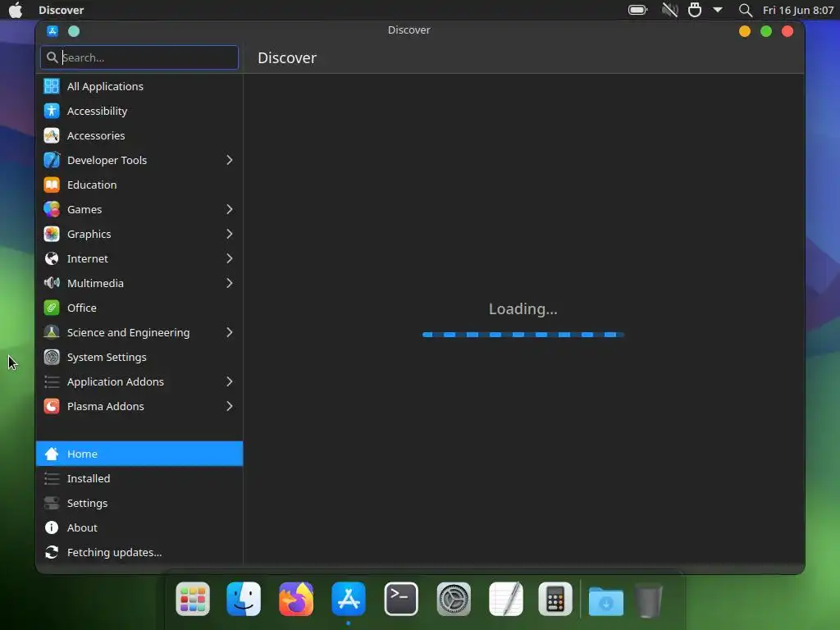This screenshot has width=840, height=630.
Task: Open the text editor notepad in dock
Action: [x=506, y=599]
